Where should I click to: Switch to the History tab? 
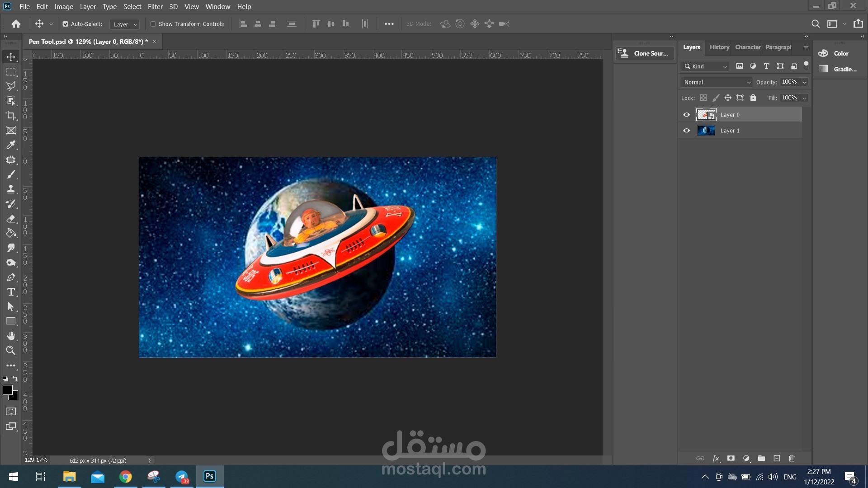[719, 47]
